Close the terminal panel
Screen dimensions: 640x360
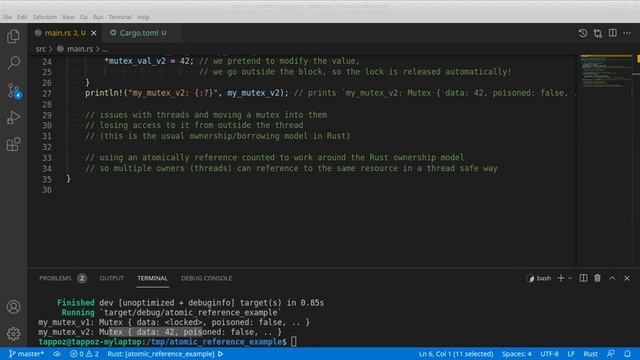pos(627,278)
